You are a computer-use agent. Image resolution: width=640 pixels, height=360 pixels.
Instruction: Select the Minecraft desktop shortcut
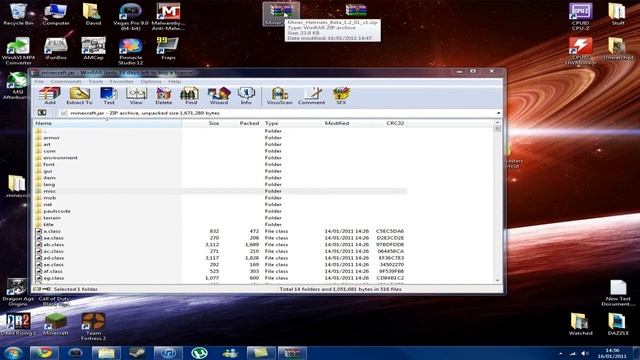[56, 324]
